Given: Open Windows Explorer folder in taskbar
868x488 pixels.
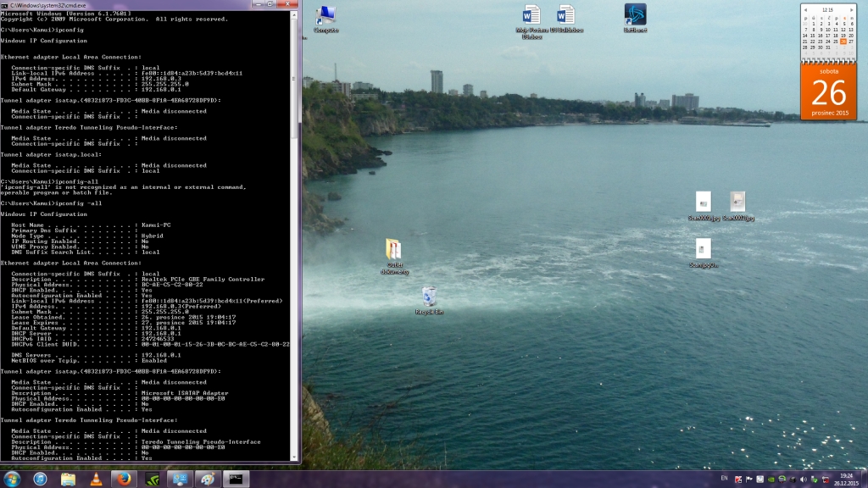Looking at the screenshot, I should (x=68, y=479).
